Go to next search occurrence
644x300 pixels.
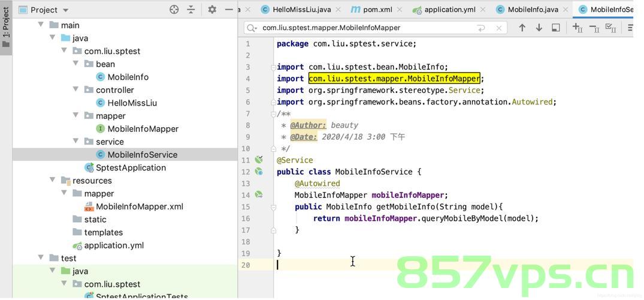coord(539,28)
